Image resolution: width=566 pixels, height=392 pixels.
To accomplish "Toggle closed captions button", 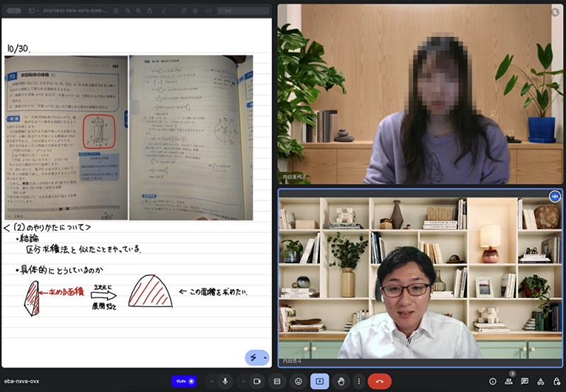I will pos(277,381).
